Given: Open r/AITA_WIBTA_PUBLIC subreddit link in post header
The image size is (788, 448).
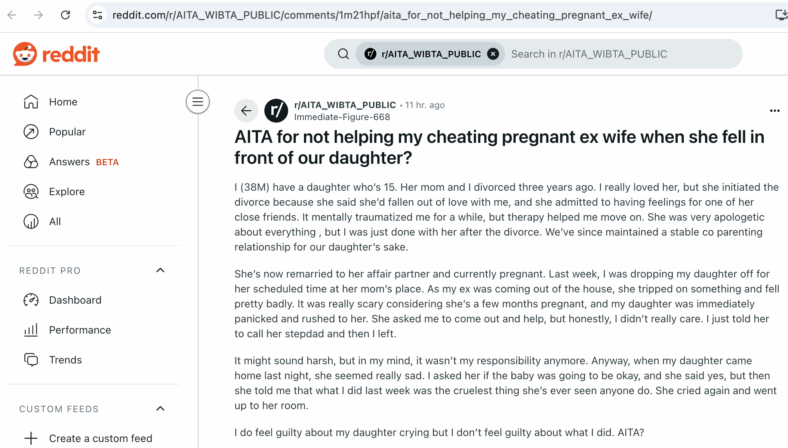Looking at the screenshot, I should [x=345, y=105].
